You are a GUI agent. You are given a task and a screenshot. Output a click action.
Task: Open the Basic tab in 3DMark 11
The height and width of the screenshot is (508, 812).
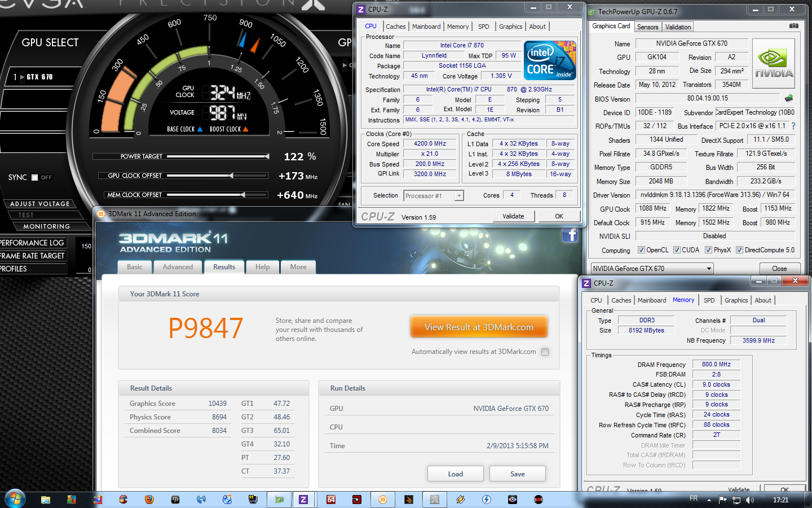pyautogui.click(x=135, y=267)
